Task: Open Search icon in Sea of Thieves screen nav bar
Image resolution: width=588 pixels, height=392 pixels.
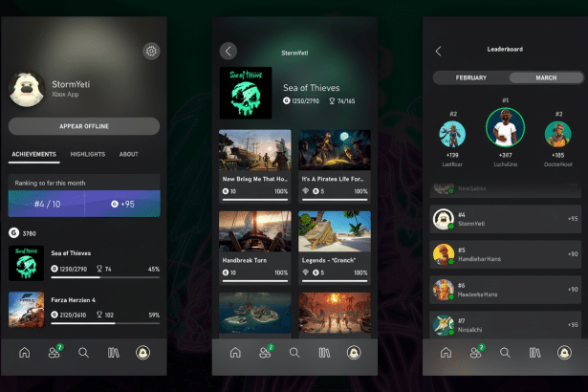Action: (294, 353)
